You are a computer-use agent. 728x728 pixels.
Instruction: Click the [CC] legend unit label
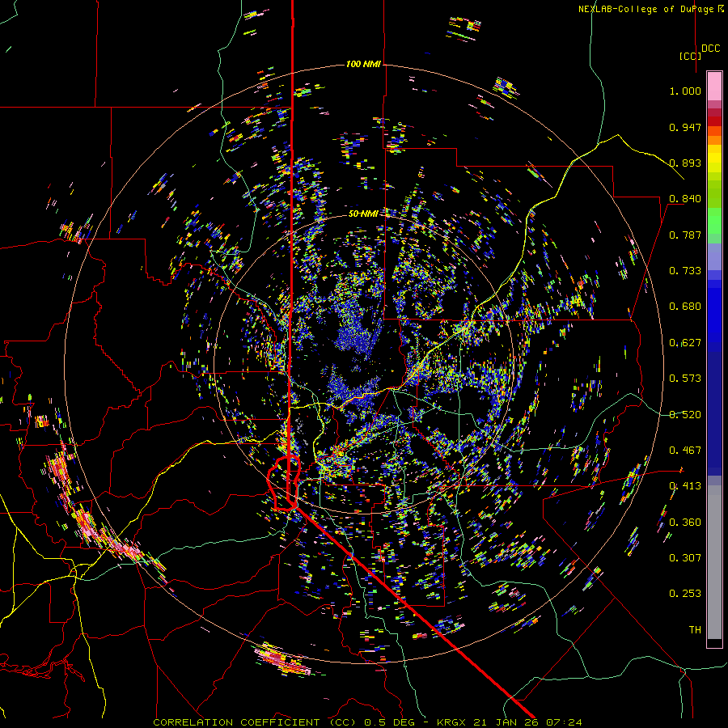tap(690, 56)
